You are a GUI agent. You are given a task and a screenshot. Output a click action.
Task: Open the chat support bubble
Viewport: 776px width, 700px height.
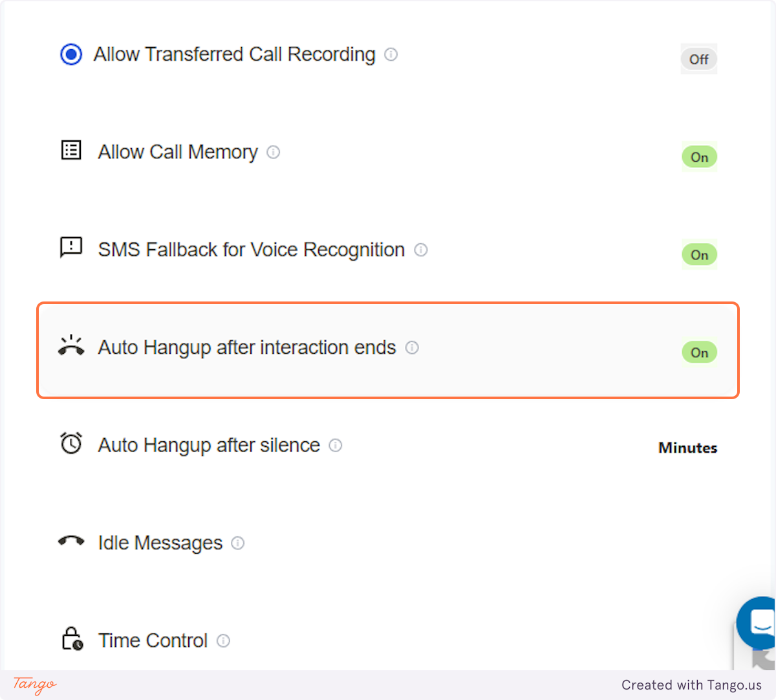[x=760, y=623]
